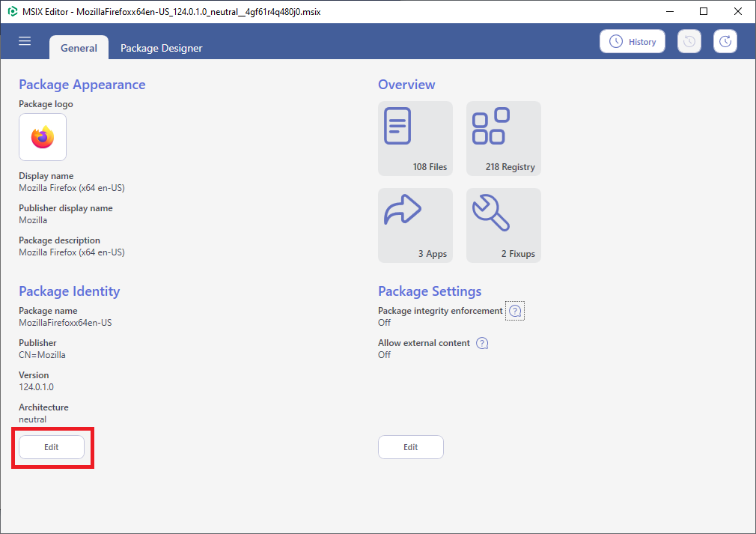Close the MSIX Editor window
Viewport: 756px width, 534px height.
[x=738, y=11]
